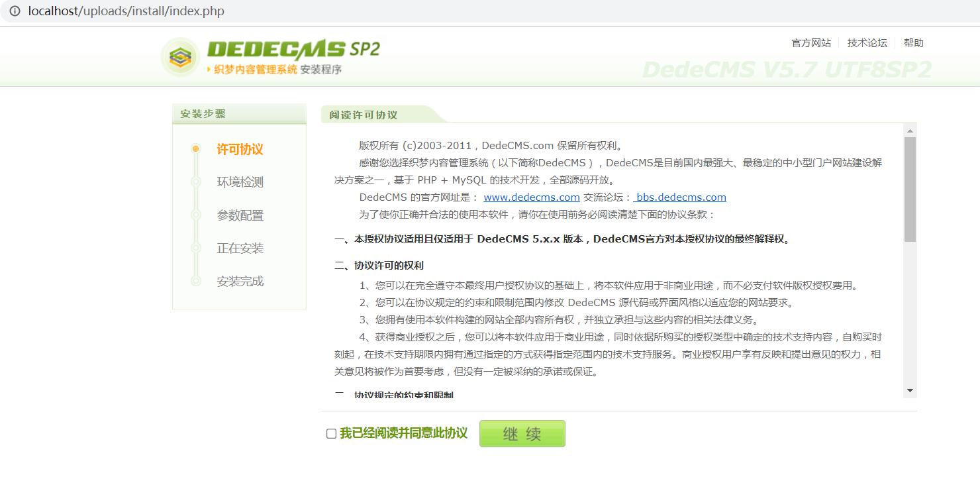Click the 环境检测 step indicator circle
Screen dimensions: 980x483
[195, 183]
